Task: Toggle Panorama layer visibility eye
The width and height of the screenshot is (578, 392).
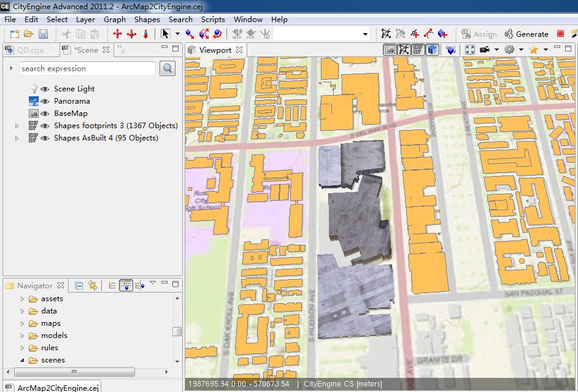Action: (x=45, y=101)
